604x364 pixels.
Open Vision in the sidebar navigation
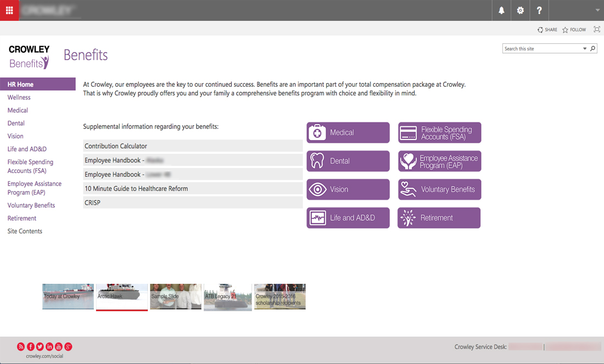click(15, 136)
